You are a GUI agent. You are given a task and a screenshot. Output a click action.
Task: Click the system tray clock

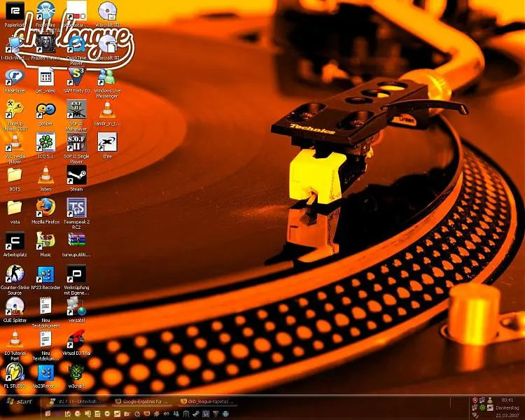tap(507, 400)
